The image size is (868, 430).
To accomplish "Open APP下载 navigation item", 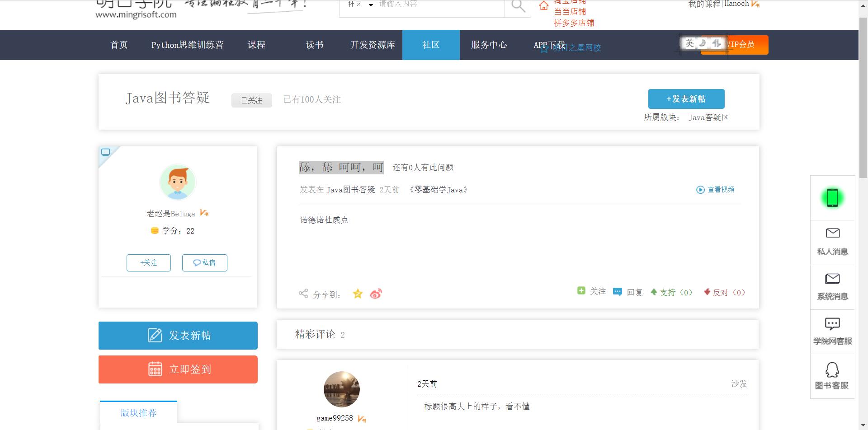I will pyautogui.click(x=549, y=45).
